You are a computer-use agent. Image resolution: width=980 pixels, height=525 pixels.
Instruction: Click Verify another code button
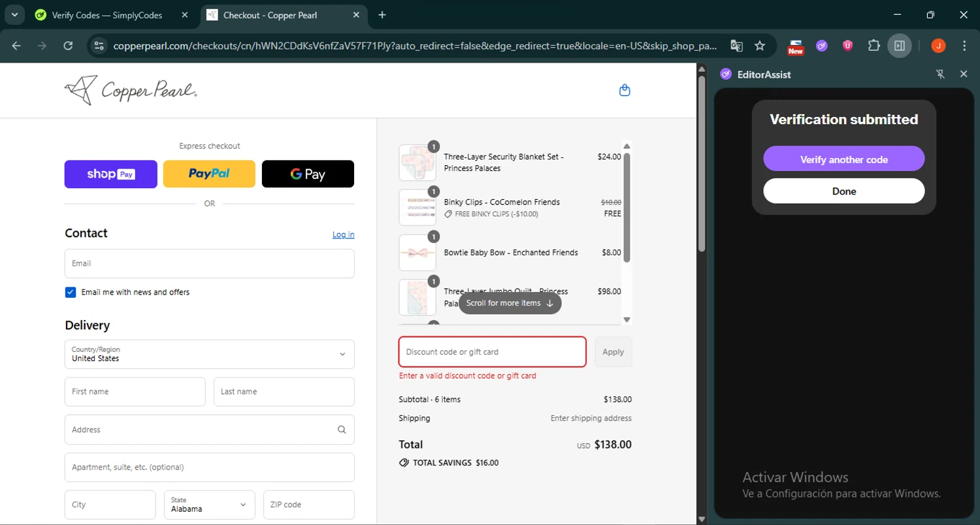[x=844, y=159]
